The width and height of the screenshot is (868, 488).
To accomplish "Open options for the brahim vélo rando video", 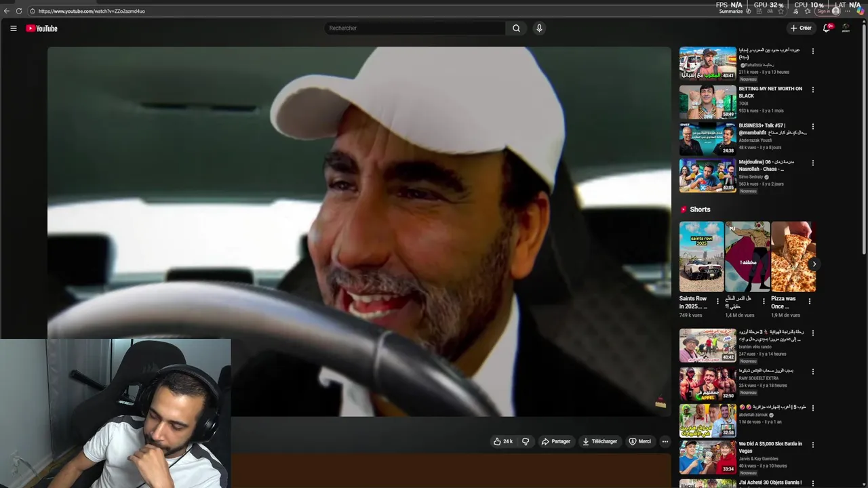I will (812, 333).
